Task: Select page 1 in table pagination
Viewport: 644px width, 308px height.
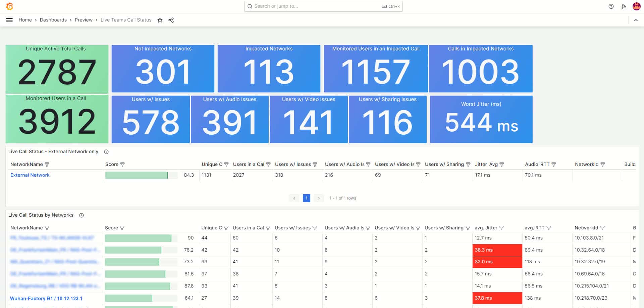Action: [x=306, y=198]
